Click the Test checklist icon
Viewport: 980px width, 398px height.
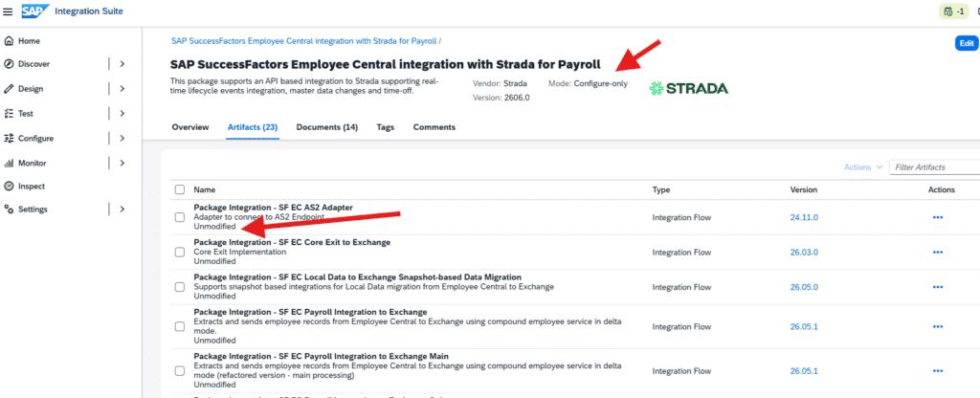click(x=9, y=114)
